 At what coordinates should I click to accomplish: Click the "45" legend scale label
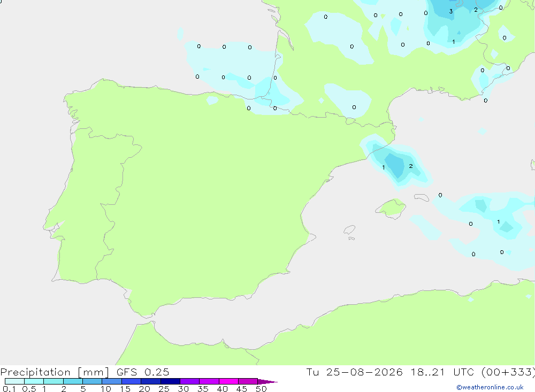(x=242, y=389)
